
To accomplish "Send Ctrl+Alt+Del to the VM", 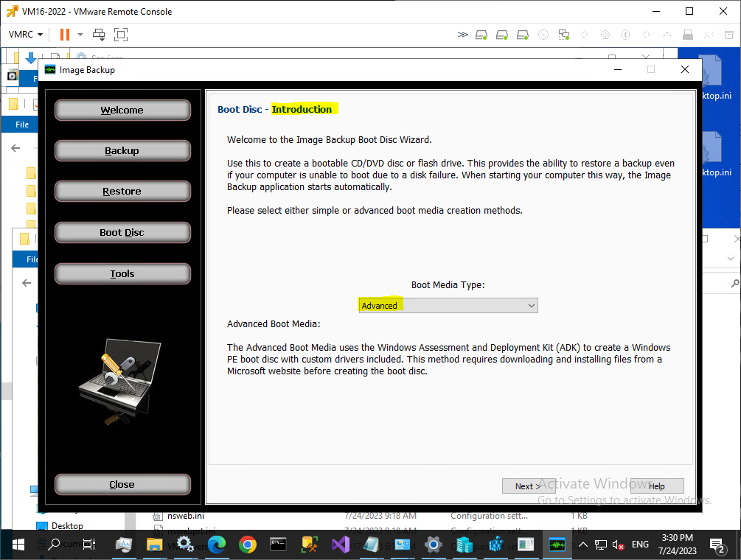I will coord(99,35).
